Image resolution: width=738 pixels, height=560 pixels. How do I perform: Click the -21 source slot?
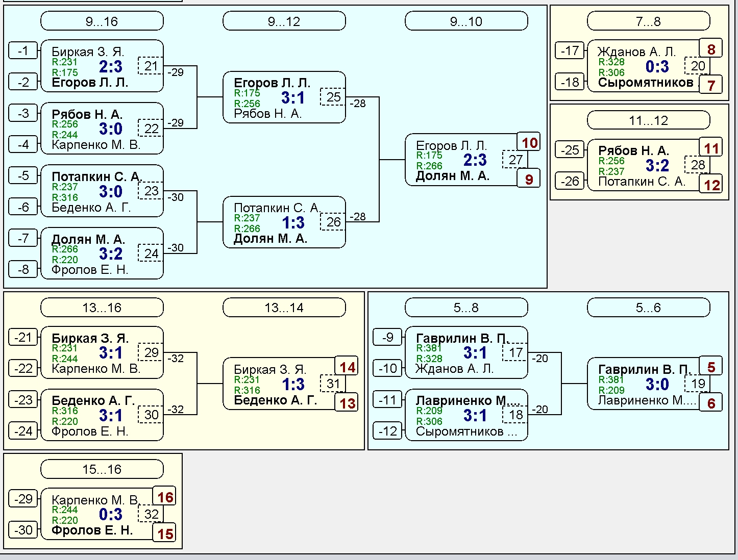point(23,337)
